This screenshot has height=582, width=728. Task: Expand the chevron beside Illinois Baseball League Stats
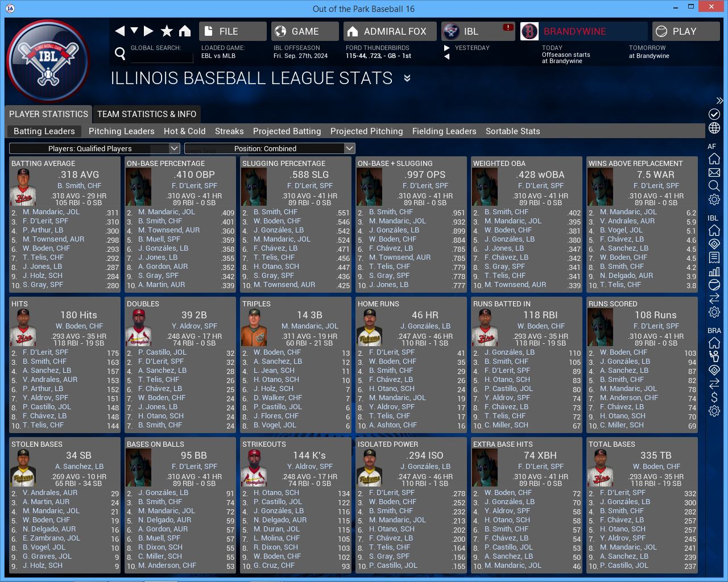(407, 78)
